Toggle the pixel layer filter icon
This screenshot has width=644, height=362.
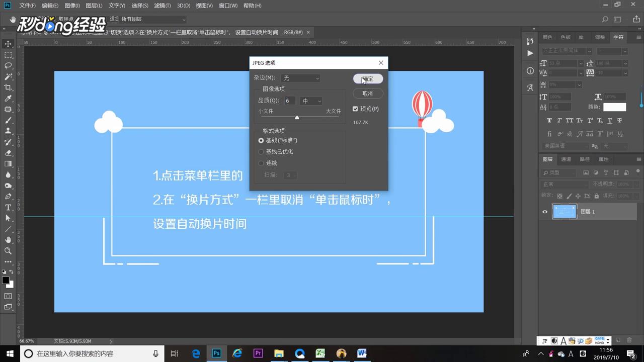click(586, 172)
